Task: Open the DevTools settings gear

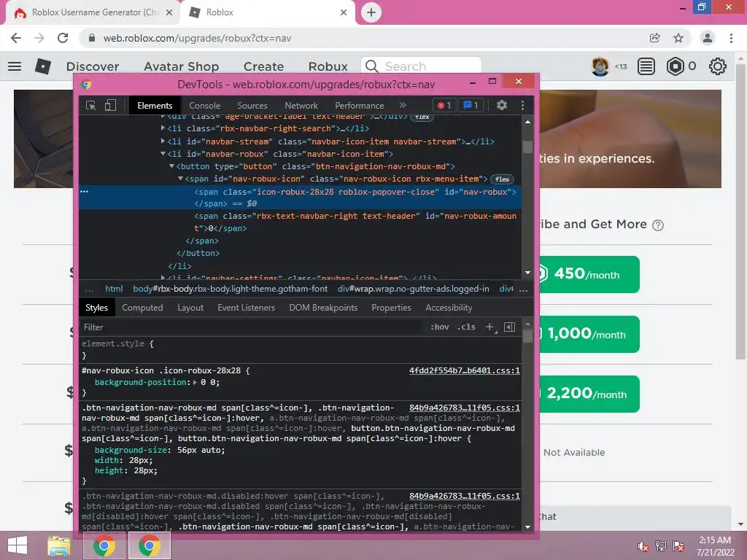Action: point(502,105)
